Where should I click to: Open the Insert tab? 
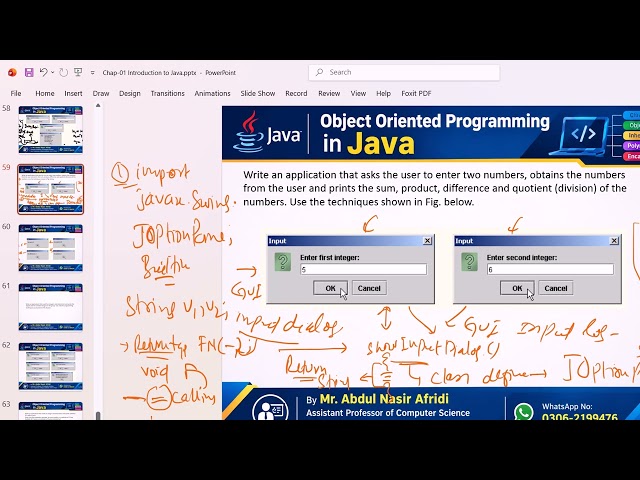[x=73, y=93]
